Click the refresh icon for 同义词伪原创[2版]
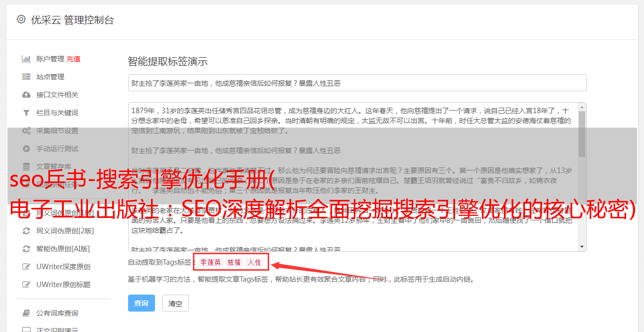644x332 pixels. [x=26, y=231]
